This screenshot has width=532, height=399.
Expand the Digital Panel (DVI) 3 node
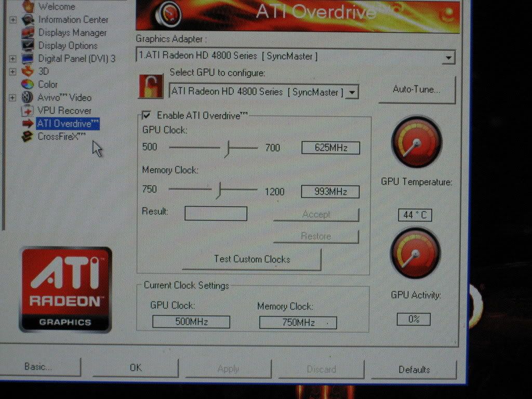pyautogui.click(x=12, y=59)
